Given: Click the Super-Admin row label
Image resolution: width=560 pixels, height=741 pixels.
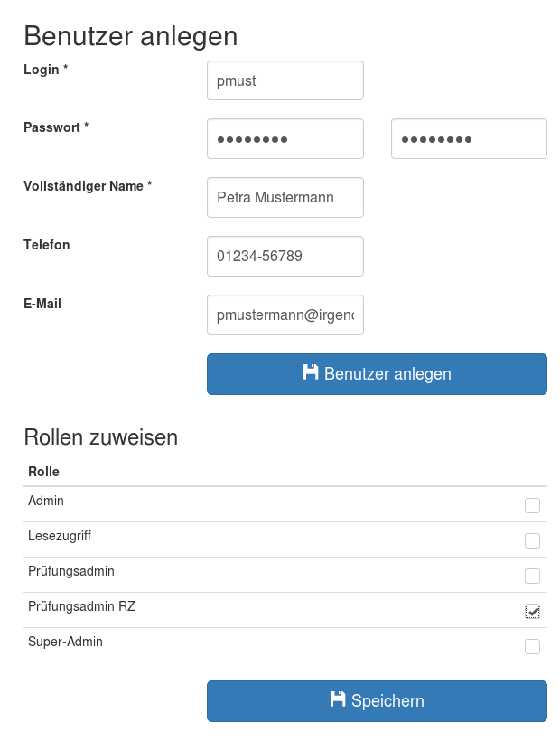Looking at the screenshot, I should click(65, 642).
